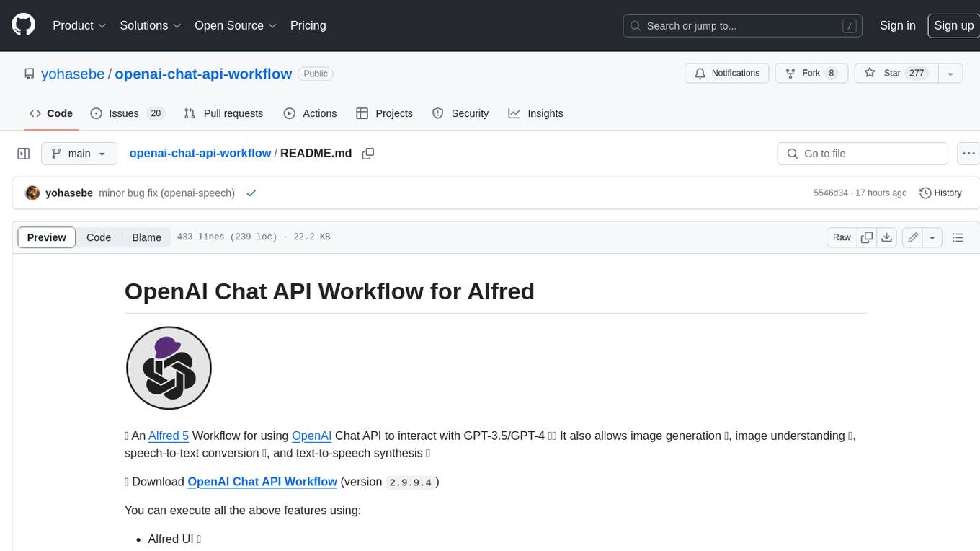Select the Code view

[99, 237]
